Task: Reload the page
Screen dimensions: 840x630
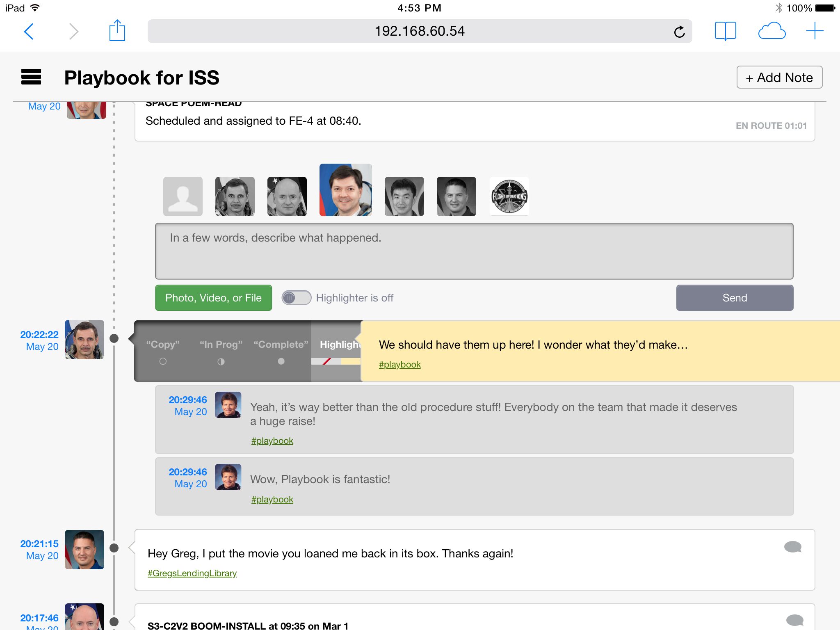Action: (x=679, y=32)
